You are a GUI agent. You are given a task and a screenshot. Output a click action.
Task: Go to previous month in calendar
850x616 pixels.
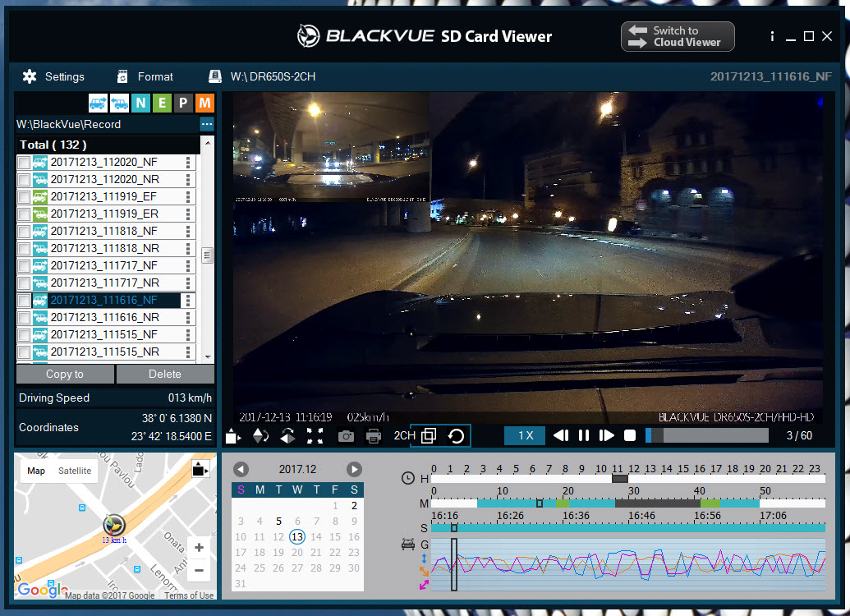(x=241, y=469)
